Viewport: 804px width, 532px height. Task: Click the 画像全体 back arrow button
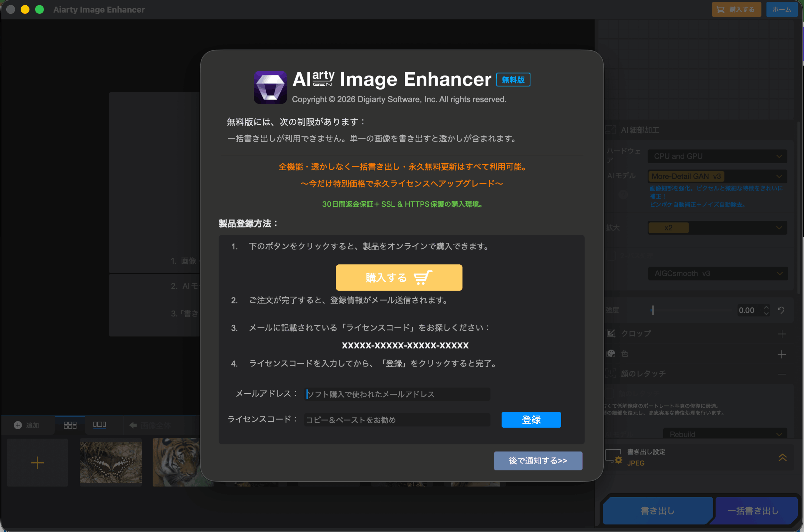pos(150,425)
